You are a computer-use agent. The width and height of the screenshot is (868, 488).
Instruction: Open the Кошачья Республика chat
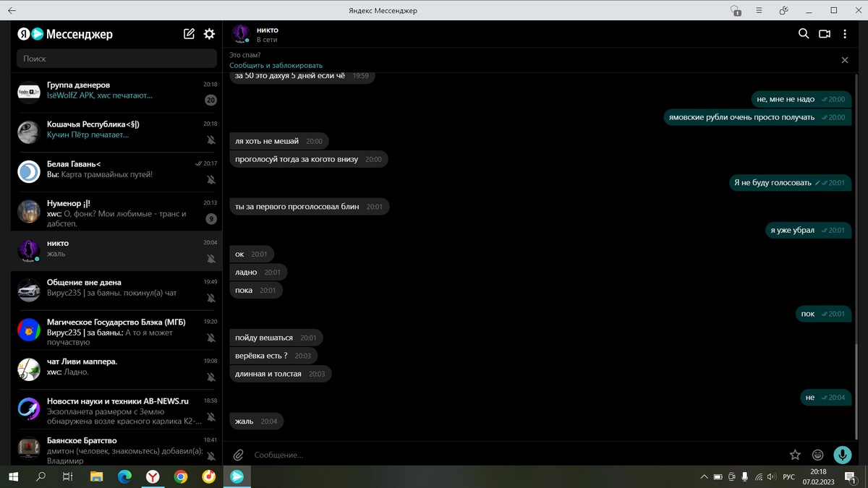pos(116,132)
